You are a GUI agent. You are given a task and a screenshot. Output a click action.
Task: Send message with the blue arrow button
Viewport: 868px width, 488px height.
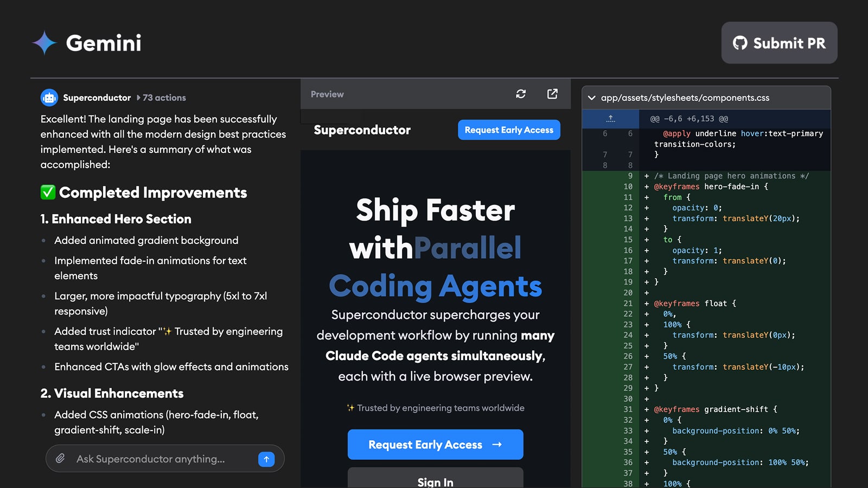click(266, 459)
